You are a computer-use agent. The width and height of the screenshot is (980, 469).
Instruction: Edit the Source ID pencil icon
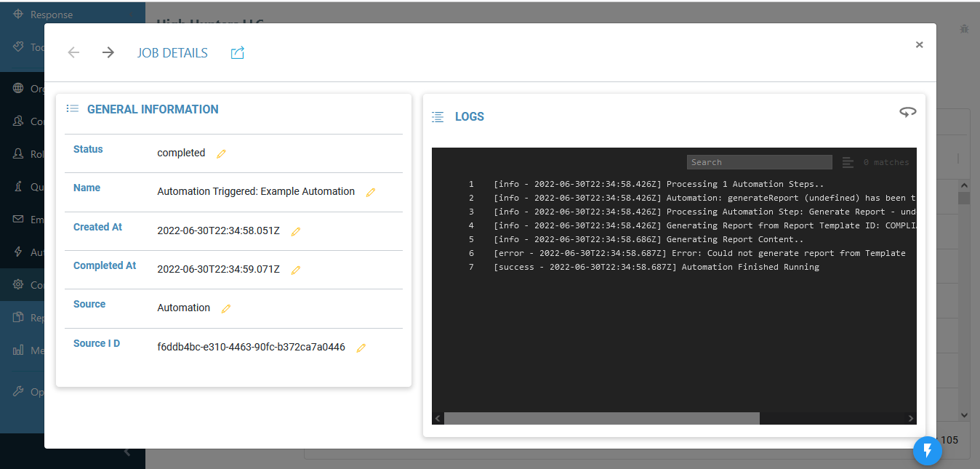coord(361,348)
